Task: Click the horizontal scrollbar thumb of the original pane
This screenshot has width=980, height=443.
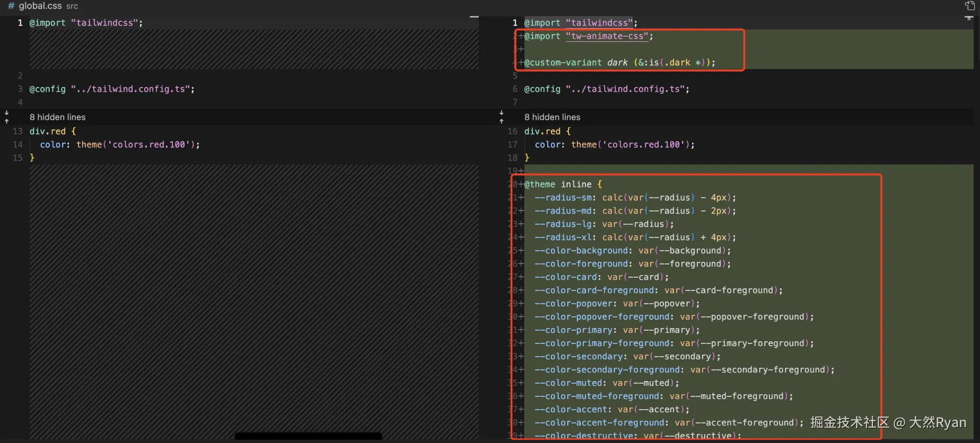Action: click(308, 436)
